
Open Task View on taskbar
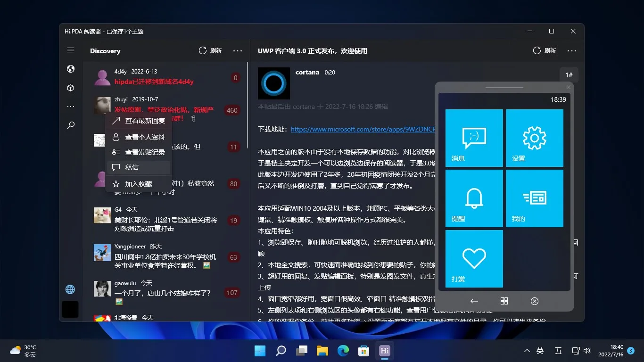coord(301,351)
